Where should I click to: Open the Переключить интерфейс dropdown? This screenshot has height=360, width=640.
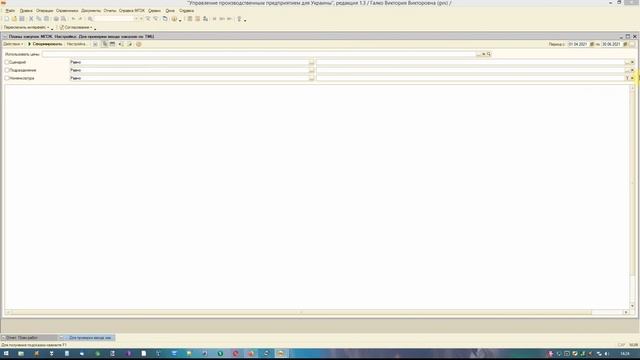pos(27,27)
